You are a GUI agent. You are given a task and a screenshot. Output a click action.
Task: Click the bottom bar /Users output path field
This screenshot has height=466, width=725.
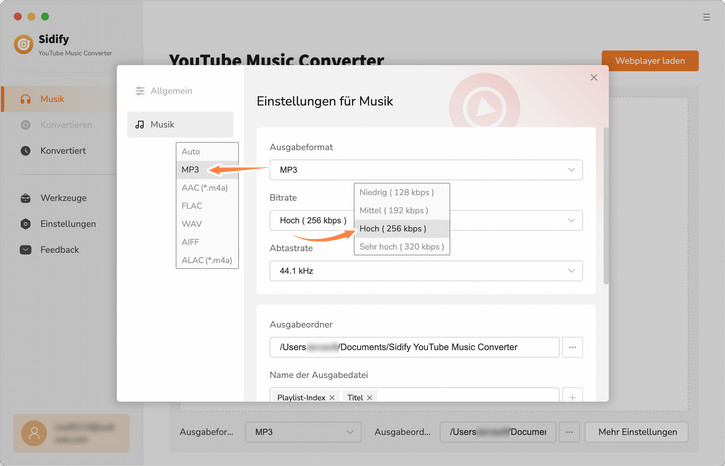[x=498, y=432]
